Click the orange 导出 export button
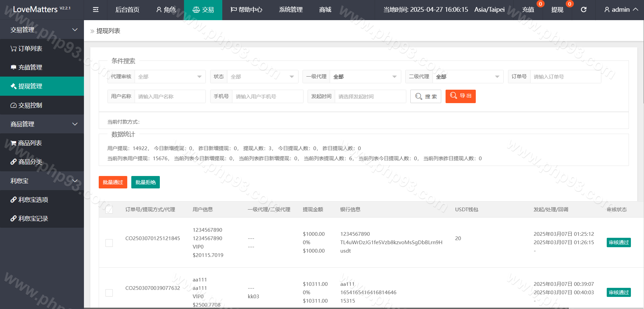This screenshot has width=644, height=309. click(x=460, y=96)
